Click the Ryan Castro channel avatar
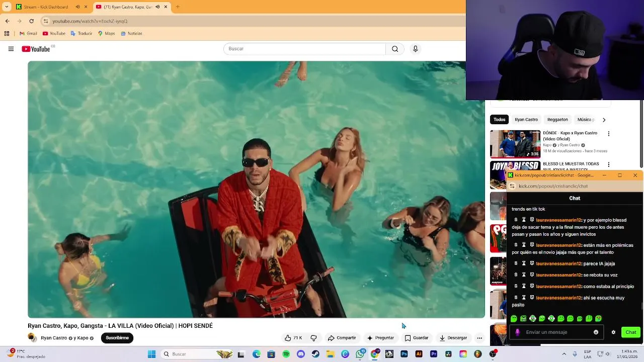Screen dimensions: 644x362 tap(32, 337)
